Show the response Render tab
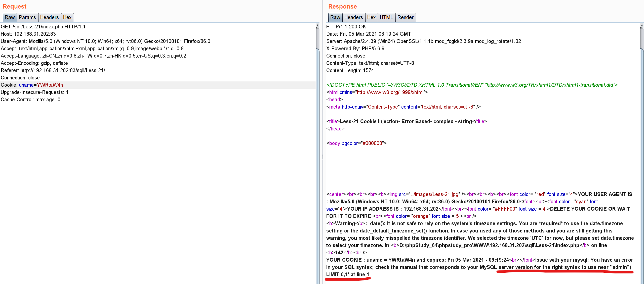Screen dimensions: 644x284 pos(405,17)
